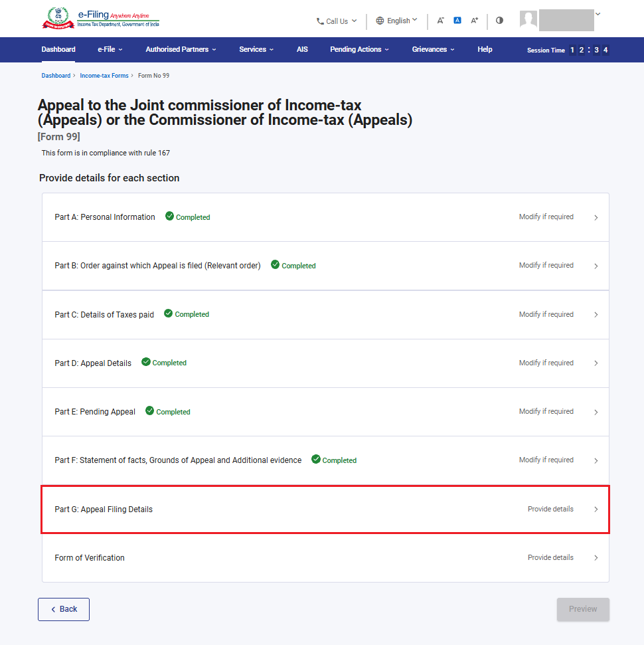Screen dimensions: 644x645
Task: Click Modify if required for Part B
Action: point(546,265)
